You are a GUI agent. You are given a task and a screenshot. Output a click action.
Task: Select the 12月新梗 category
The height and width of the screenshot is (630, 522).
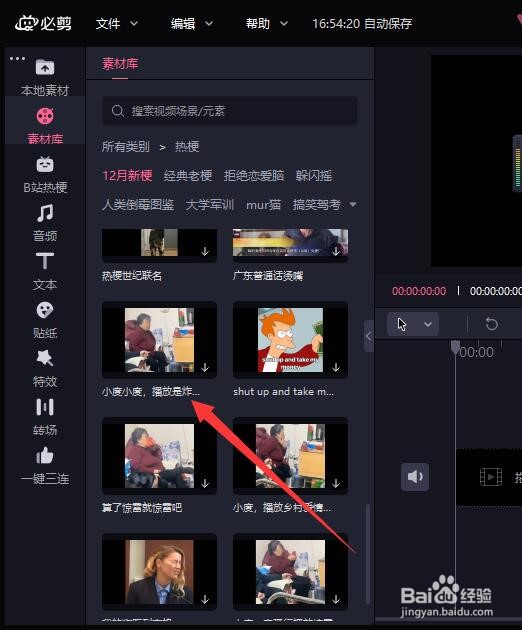point(127,176)
